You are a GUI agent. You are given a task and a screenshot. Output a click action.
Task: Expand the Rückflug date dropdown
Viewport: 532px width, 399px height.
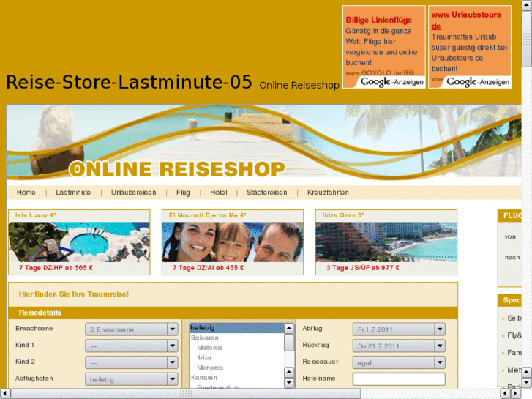point(399,346)
